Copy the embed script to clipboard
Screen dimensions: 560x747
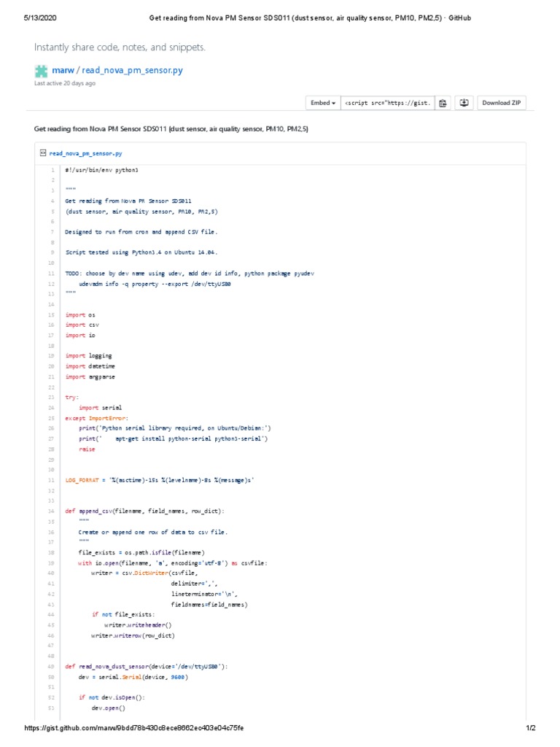[x=443, y=103]
